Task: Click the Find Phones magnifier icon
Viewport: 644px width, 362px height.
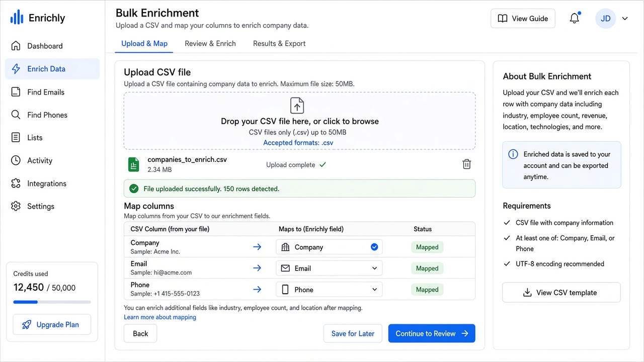Action: (x=16, y=115)
